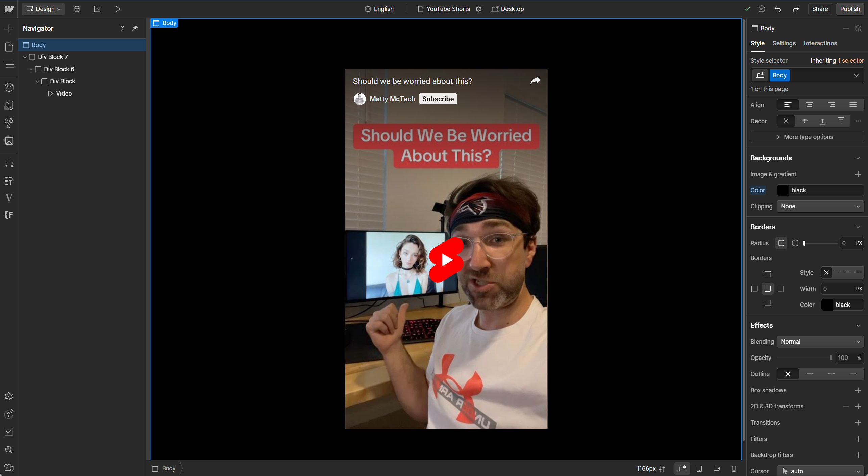868x476 pixels.
Task: Open the Navigator panel icon
Action: click(x=9, y=64)
